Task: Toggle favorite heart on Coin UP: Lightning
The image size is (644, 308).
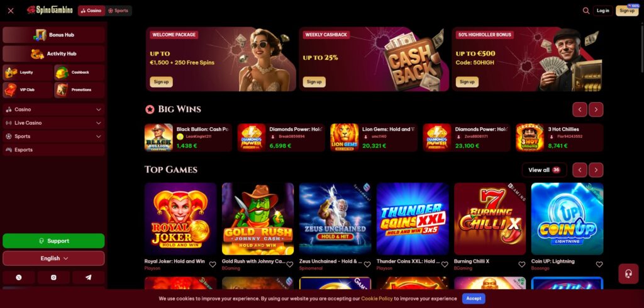Action: [599, 265]
